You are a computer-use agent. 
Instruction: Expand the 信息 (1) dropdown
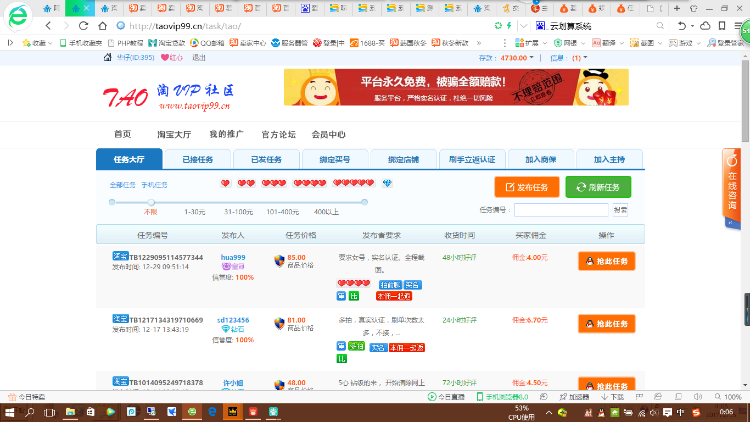pos(585,57)
